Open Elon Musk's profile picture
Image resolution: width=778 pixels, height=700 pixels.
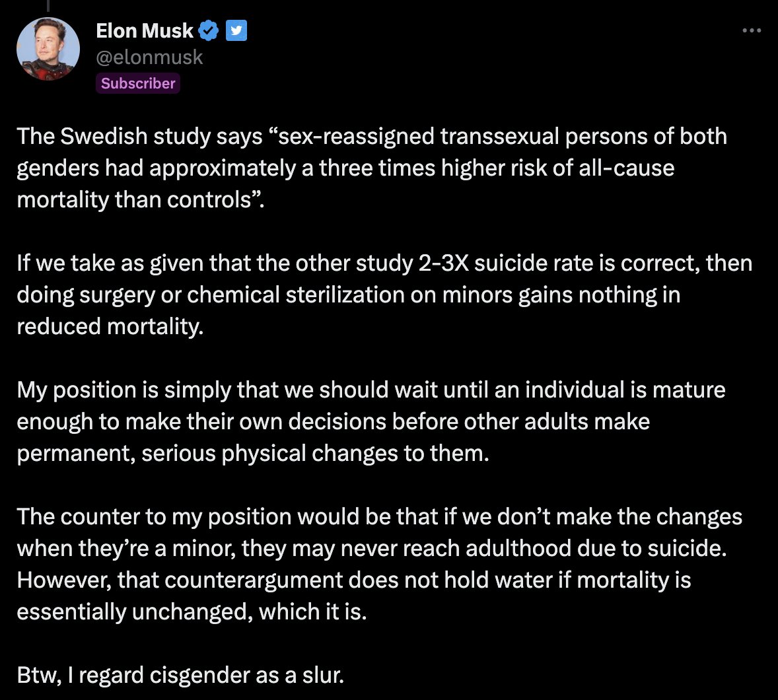(48, 50)
